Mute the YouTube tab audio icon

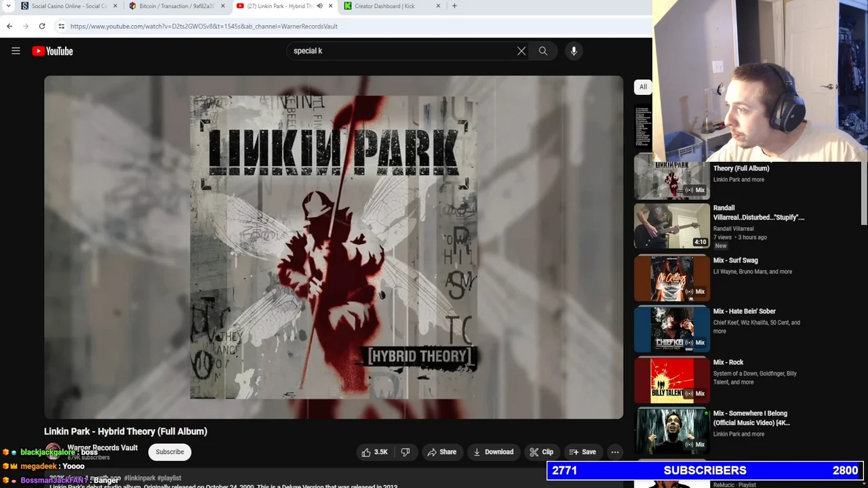point(319,6)
